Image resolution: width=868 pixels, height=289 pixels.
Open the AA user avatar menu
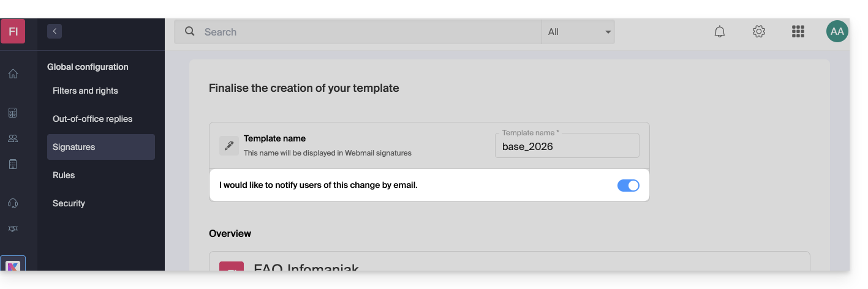coord(837,32)
